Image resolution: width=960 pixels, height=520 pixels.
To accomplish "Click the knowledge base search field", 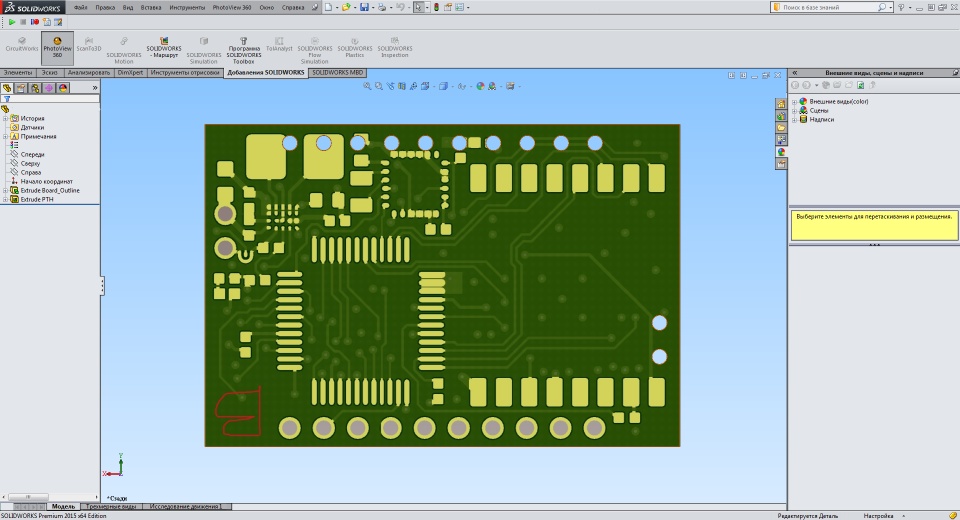I will [829, 7].
